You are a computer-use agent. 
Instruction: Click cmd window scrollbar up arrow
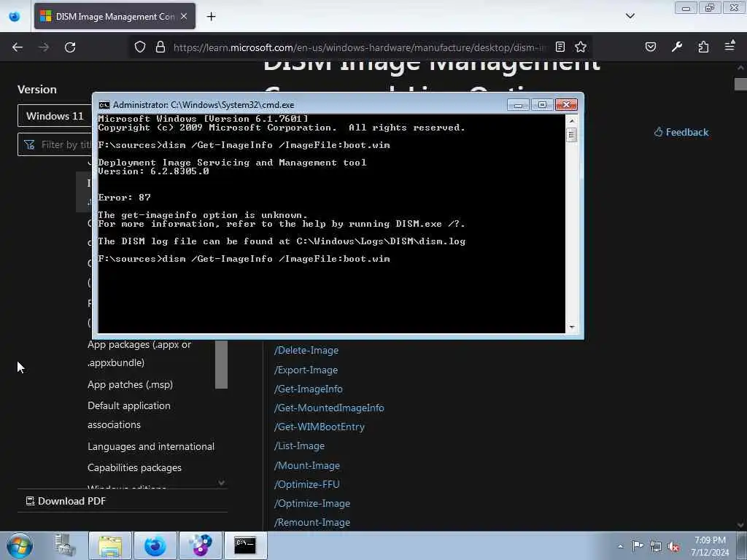(x=572, y=121)
